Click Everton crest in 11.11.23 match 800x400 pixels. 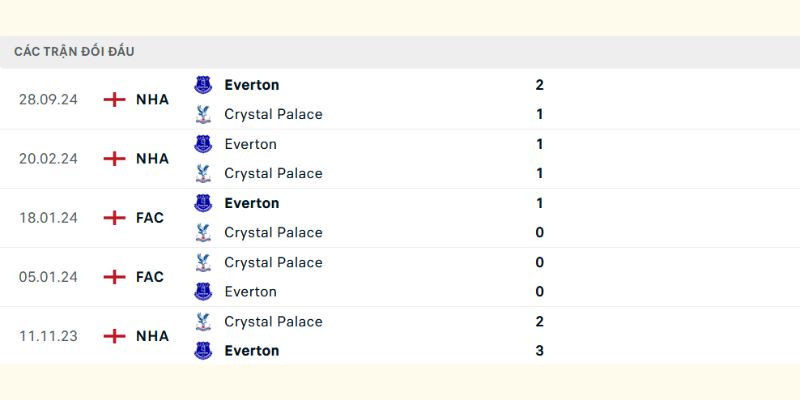click(203, 351)
